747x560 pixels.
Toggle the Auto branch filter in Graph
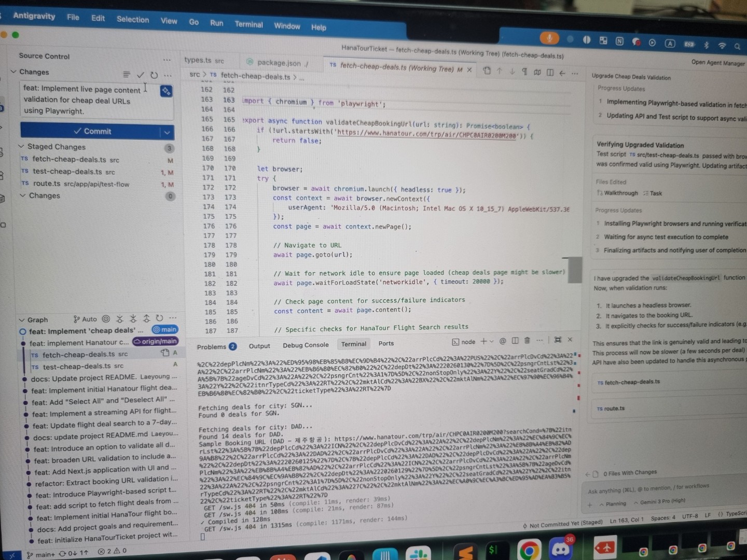click(x=85, y=319)
